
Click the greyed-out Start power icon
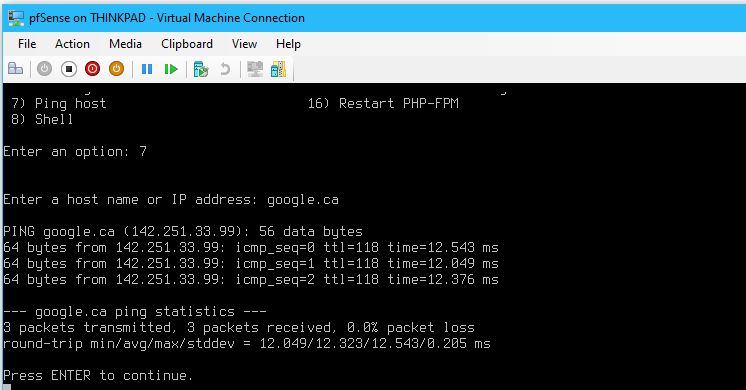pos(44,69)
